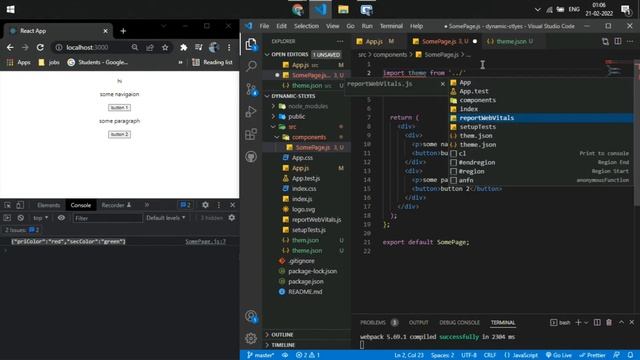Create live expression with eye icon
The height and width of the screenshot is (360, 640).
coord(61,218)
